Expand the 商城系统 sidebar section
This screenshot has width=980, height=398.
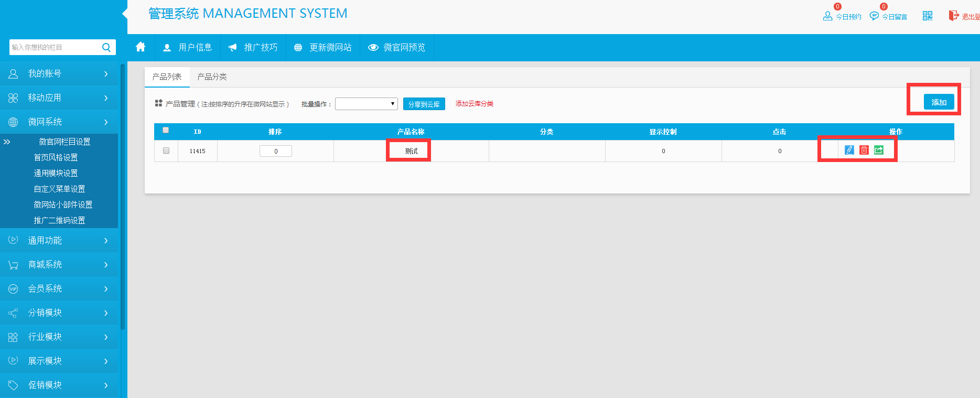pos(59,265)
